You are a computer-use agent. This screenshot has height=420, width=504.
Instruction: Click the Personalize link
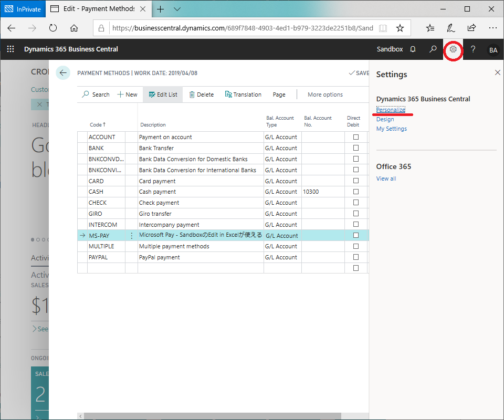pyautogui.click(x=391, y=110)
